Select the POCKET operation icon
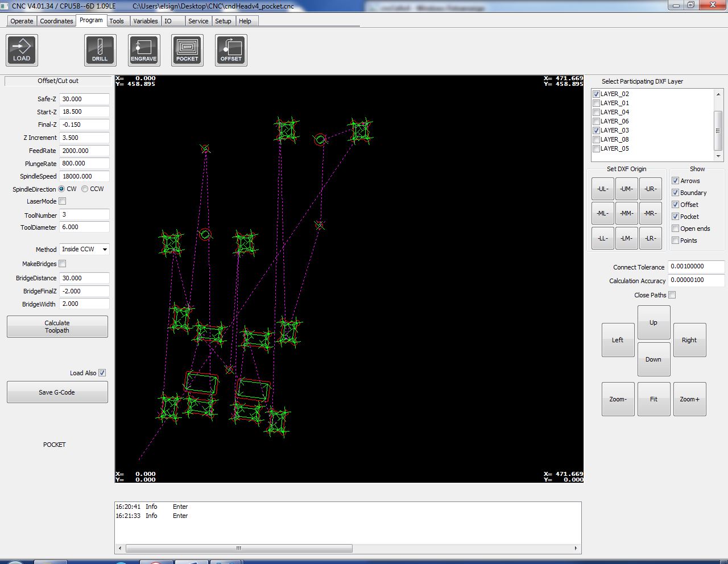728x564 pixels. [x=187, y=50]
